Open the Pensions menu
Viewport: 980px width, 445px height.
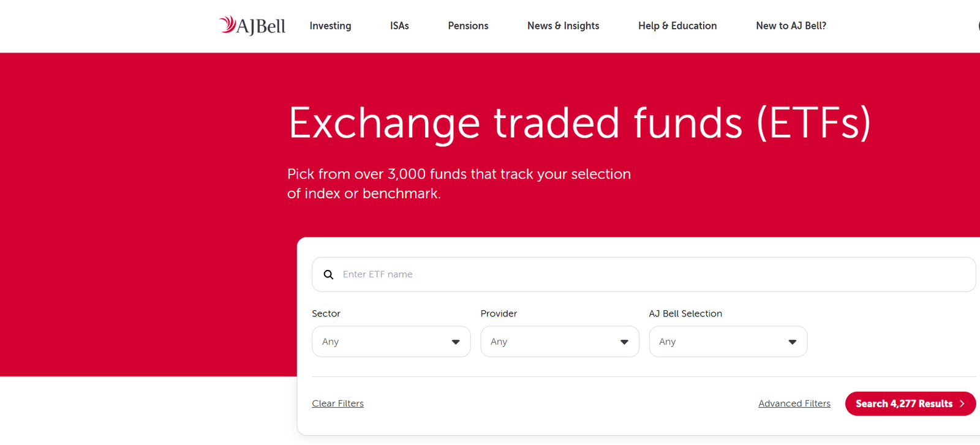pyautogui.click(x=468, y=26)
